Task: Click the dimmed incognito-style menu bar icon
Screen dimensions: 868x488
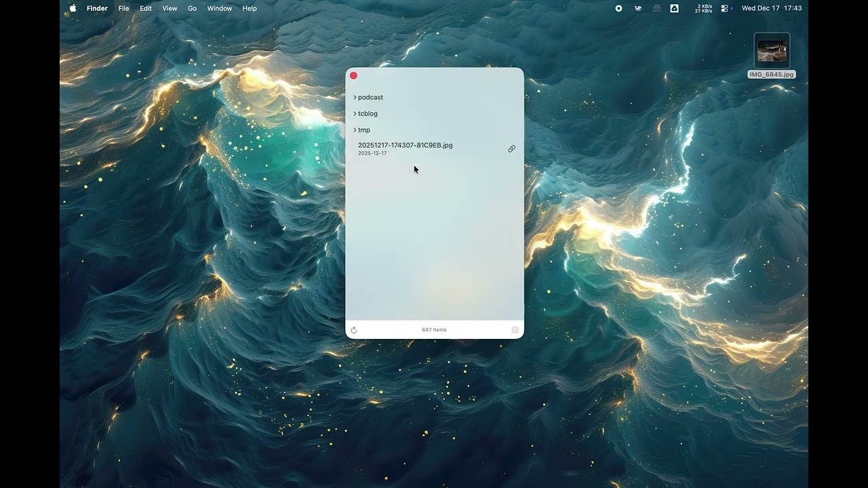Action: (x=656, y=8)
